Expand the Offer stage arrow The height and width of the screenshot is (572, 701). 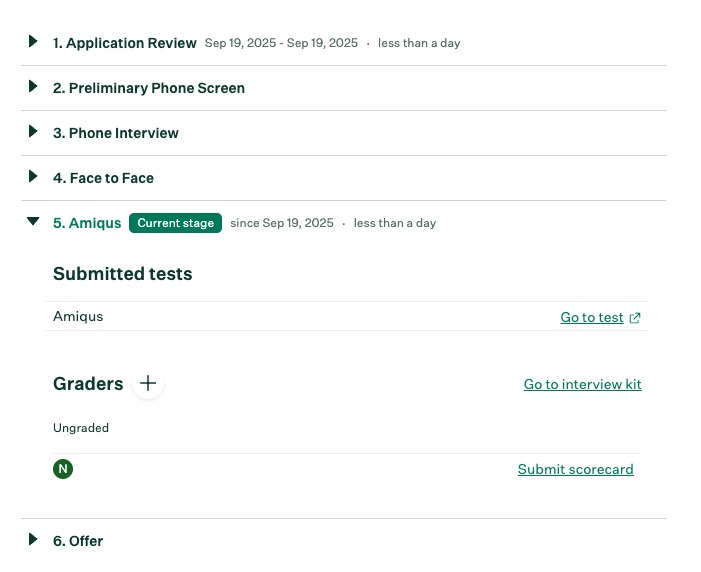point(33,540)
